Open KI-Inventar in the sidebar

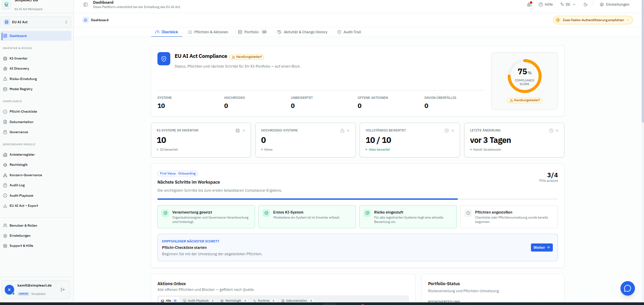[36, 59]
